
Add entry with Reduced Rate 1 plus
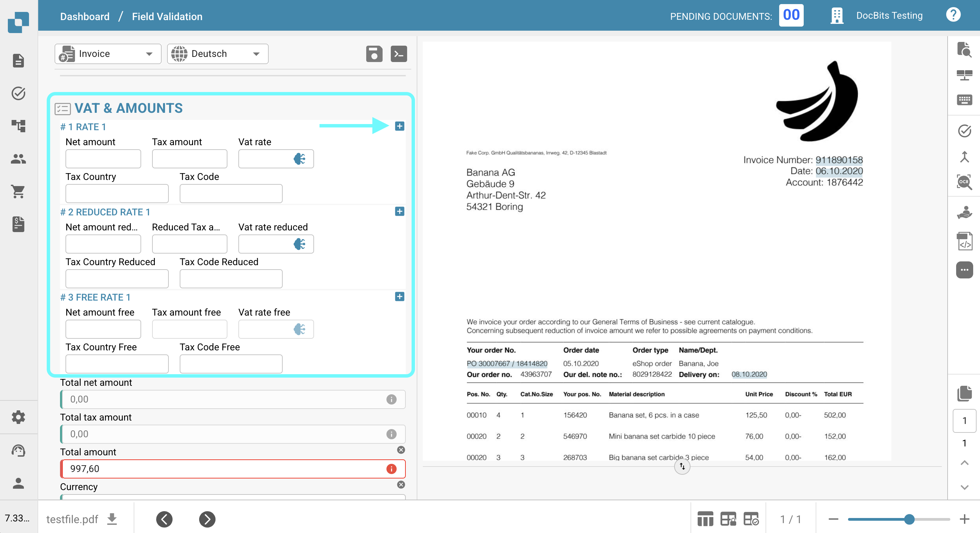click(x=399, y=211)
